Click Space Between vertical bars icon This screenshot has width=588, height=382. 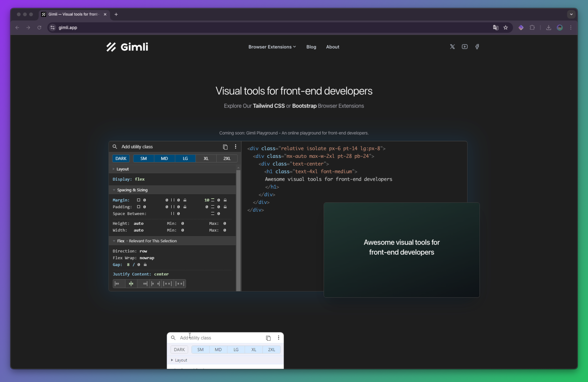point(213,214)
